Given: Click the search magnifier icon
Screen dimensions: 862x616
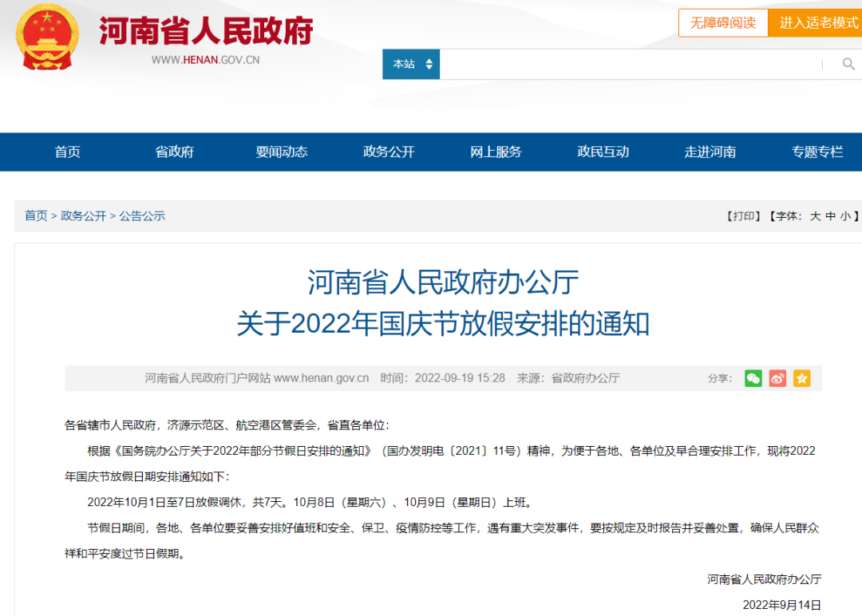Looking at the screenshot, I should 848,65.
